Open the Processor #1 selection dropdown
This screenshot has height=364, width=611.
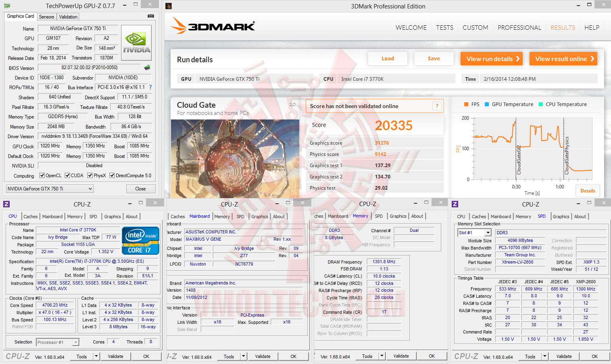click(58, 342)
